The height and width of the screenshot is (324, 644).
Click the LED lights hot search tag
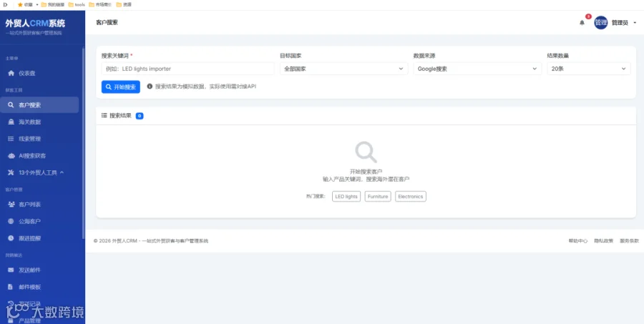[346, 196]
